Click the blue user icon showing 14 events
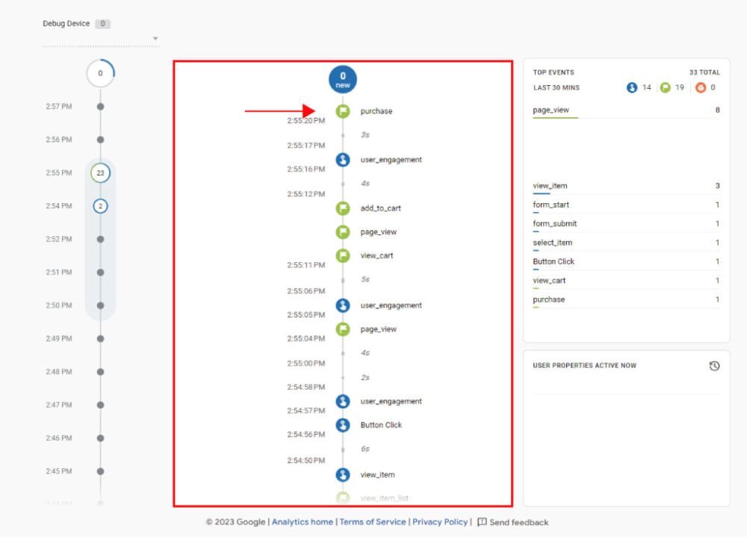This screenshot has height=560, width=747. click(632, 87)
